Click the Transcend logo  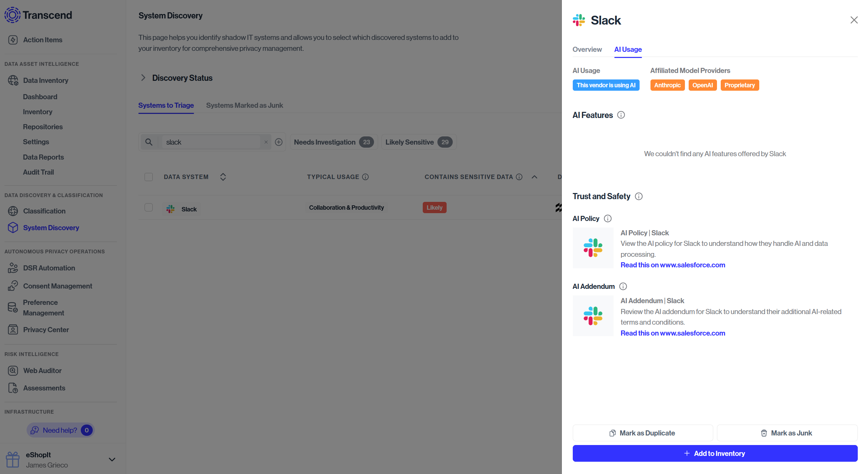coord(38,15)
